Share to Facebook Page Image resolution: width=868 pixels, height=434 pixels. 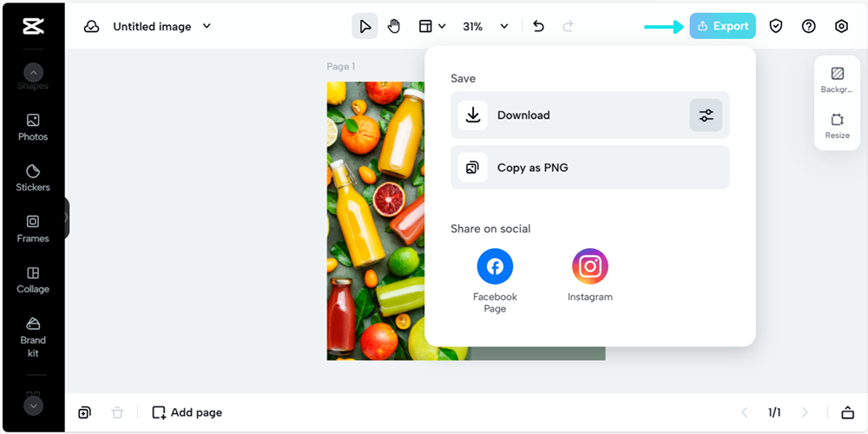point(495,280)
